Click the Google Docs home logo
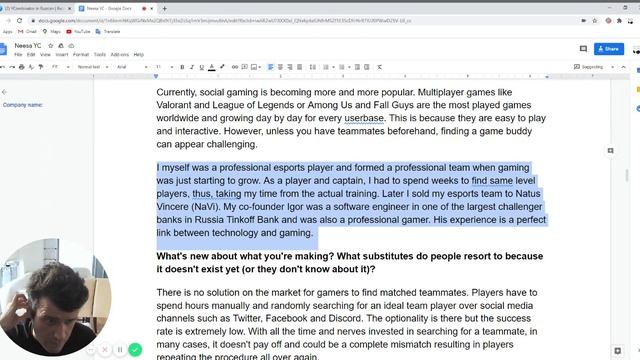The height and width of the screenshot is (360, 640). [x=3, y=49]
